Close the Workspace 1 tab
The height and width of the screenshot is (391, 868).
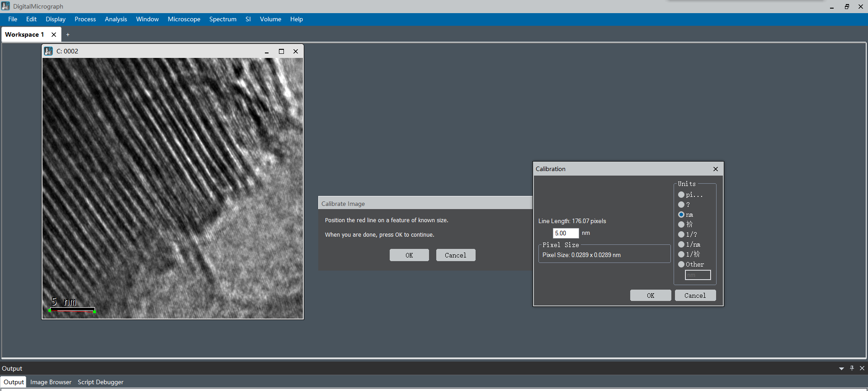click(54, 34)
